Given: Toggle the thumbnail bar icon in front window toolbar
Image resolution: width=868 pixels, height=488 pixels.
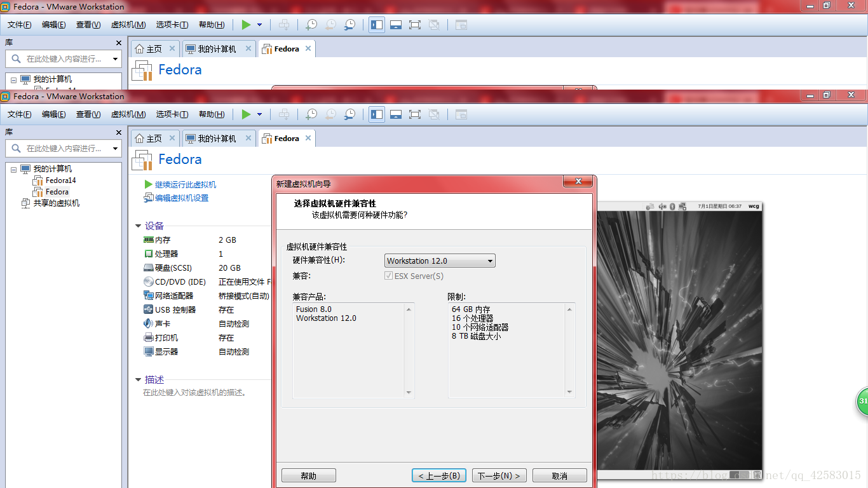Looking at the screenshot, I should (x=396, y=114).
